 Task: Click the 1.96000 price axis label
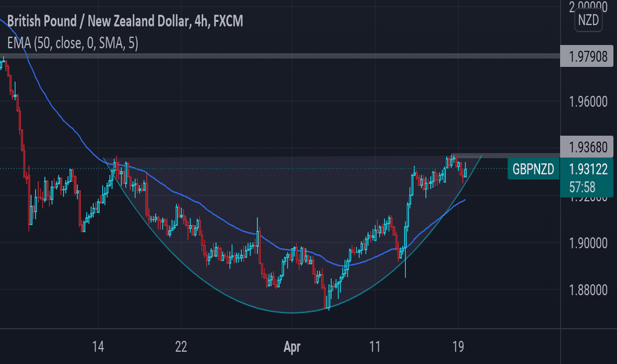pos(589,102)
